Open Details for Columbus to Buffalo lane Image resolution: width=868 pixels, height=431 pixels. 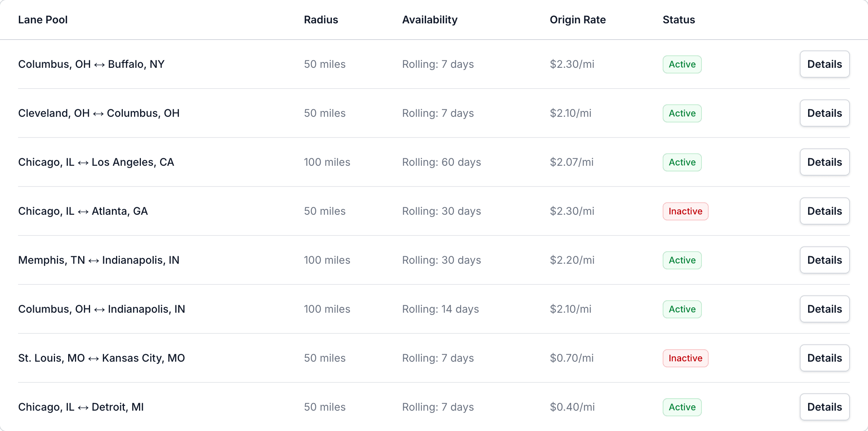pos(825,64)
